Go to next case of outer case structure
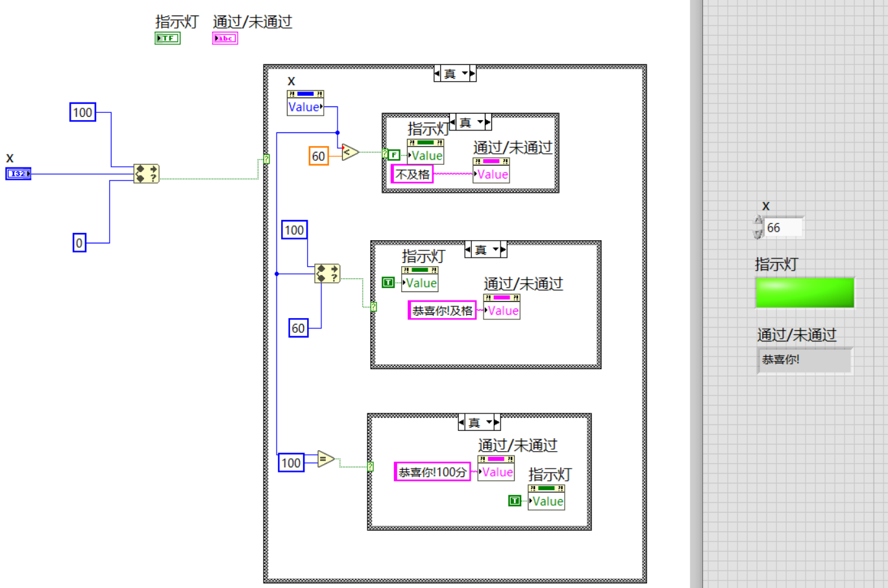888x588 pixels. 473,74
